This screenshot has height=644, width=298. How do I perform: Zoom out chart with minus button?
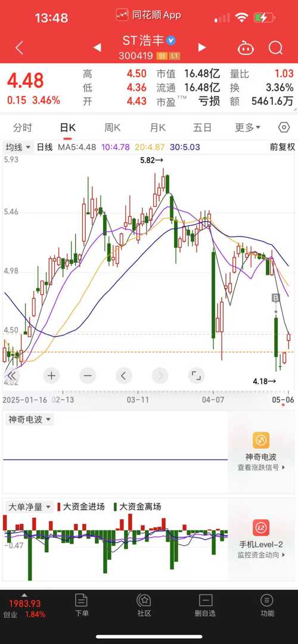pos(87,375)
